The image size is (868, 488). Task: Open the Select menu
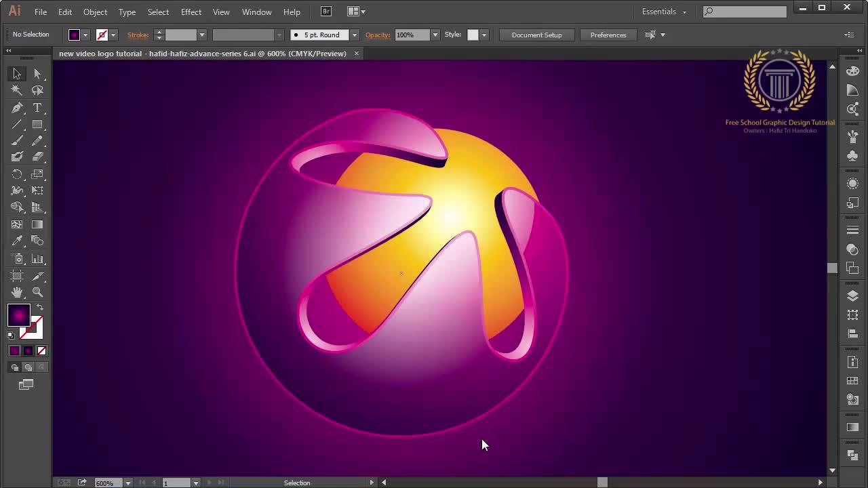[158, 12]
